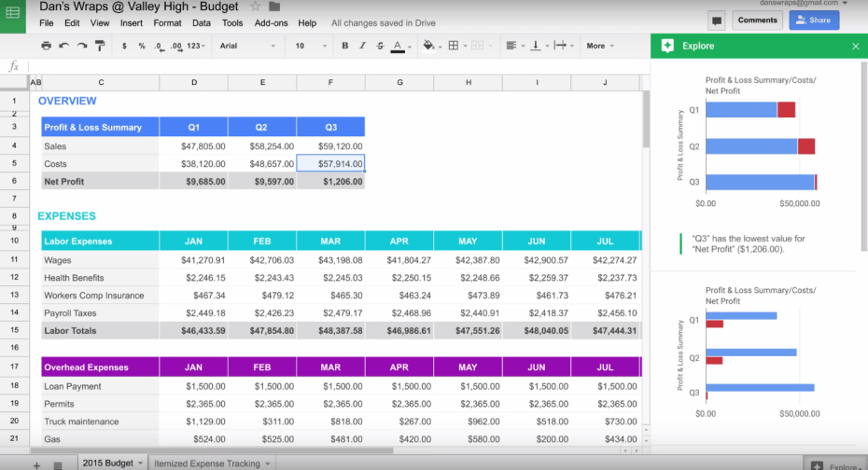868x470 pixels.
Task: Select column D header
Action: 194,82
